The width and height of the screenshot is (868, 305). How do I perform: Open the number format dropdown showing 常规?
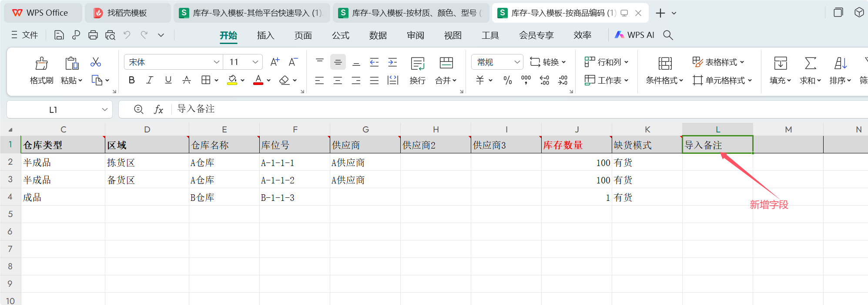(x=517, y=62)
